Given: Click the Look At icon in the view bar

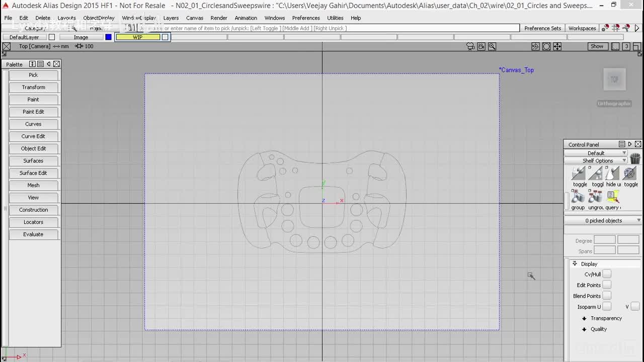Looking at the screenshot, I should (x=546, y=46).
